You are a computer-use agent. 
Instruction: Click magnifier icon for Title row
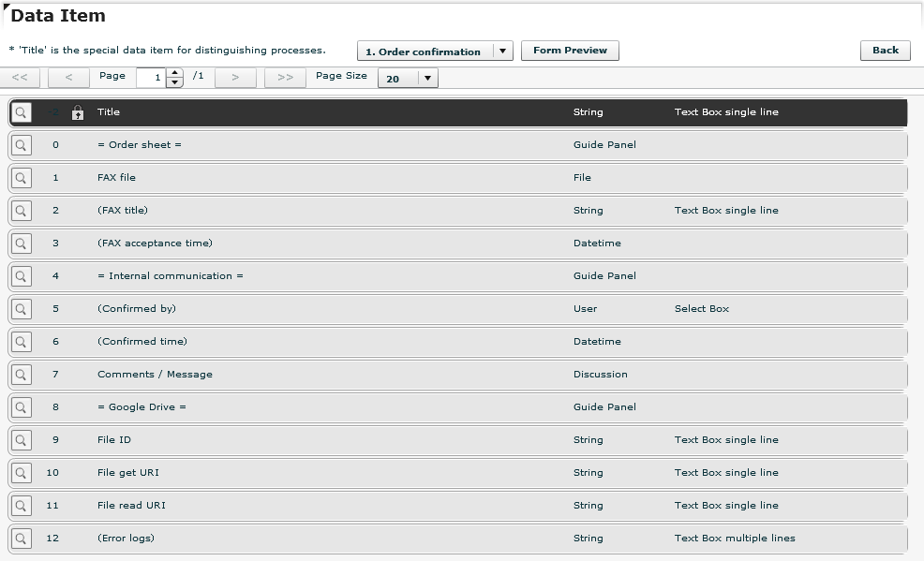(22, 112)
